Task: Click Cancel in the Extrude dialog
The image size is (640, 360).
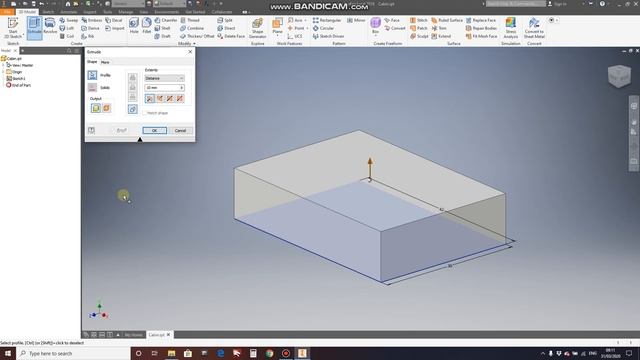Action: [x=180, y=131]
